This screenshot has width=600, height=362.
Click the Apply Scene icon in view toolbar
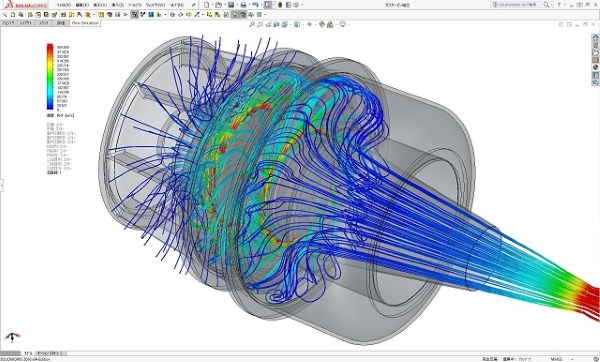click(x=330, y=24)
